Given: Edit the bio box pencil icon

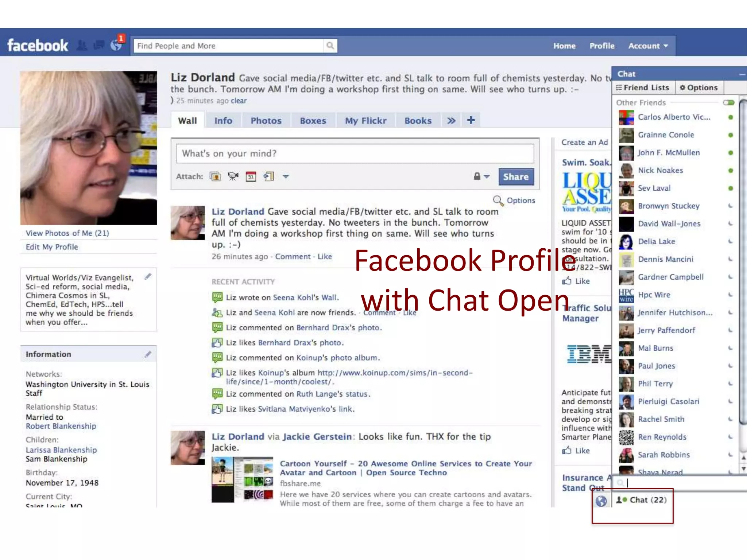Looking at the screenshot, I should (148, 276).
